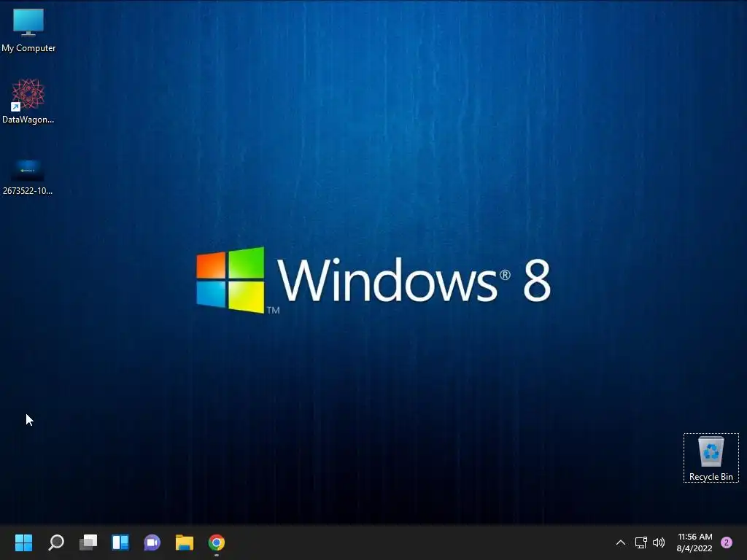Open the volume speaker icon

(x=659, y=542)
